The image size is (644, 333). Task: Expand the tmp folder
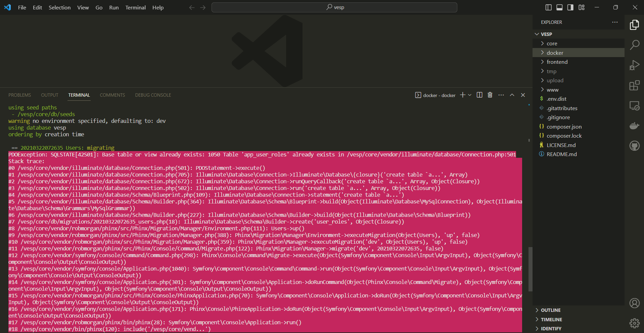pyautogui.click(x=578, y=71)
